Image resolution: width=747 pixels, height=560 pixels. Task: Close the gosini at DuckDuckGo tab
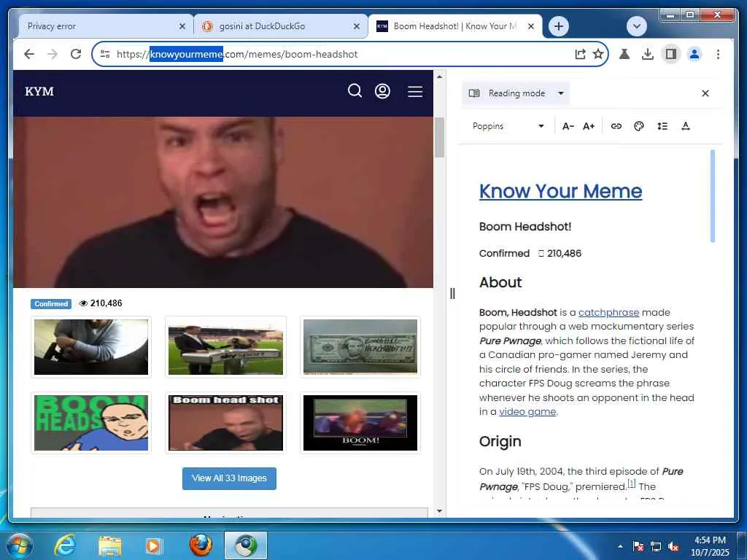[x=356, y=27]
